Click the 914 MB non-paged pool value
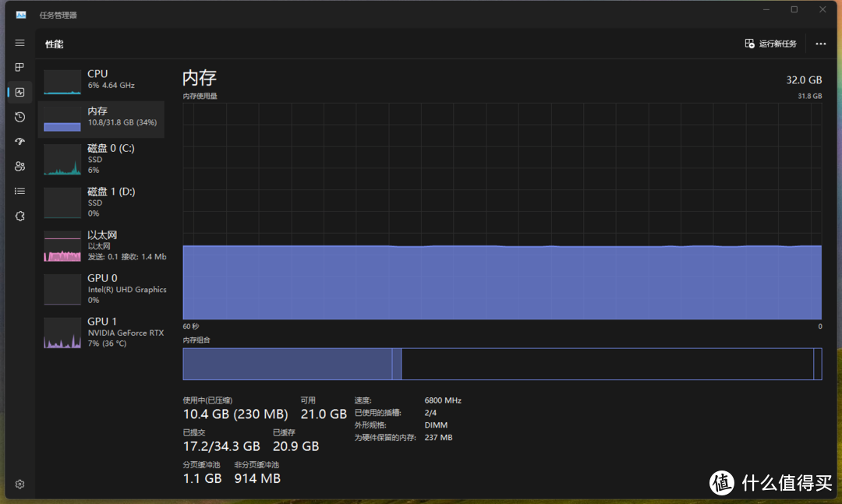Screen dimensions: 842x504 [x=257, y=479]
